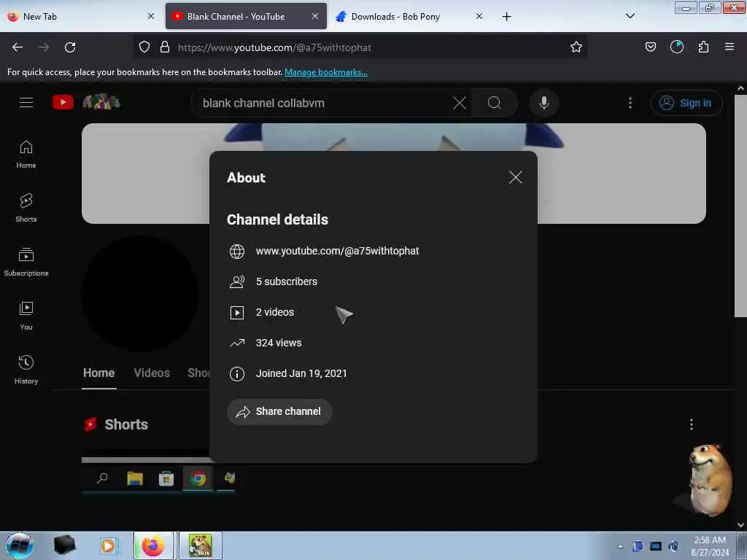Click the channel's black profile avatar
Image resolution: width=747 pixels, height=560 pixels.
[141, 294]
